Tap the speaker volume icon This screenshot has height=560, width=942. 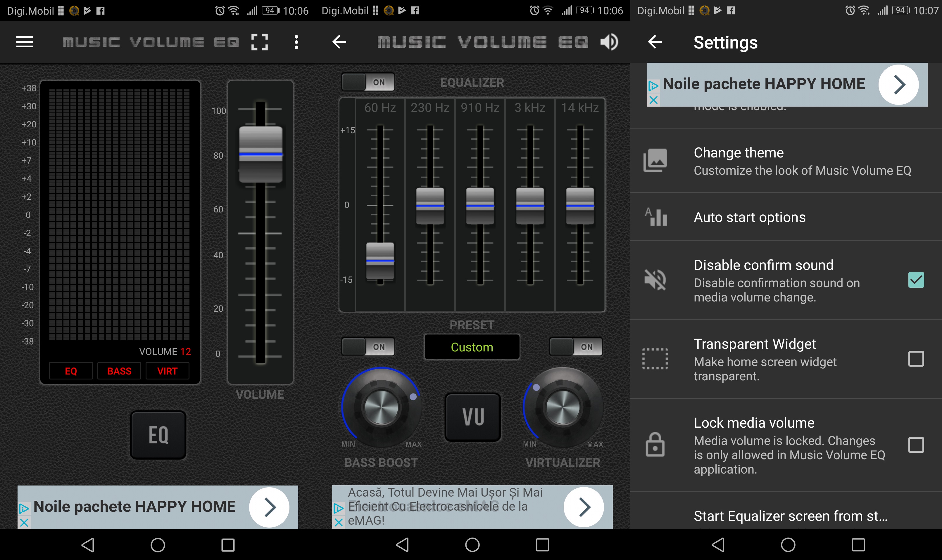[609, 42]
